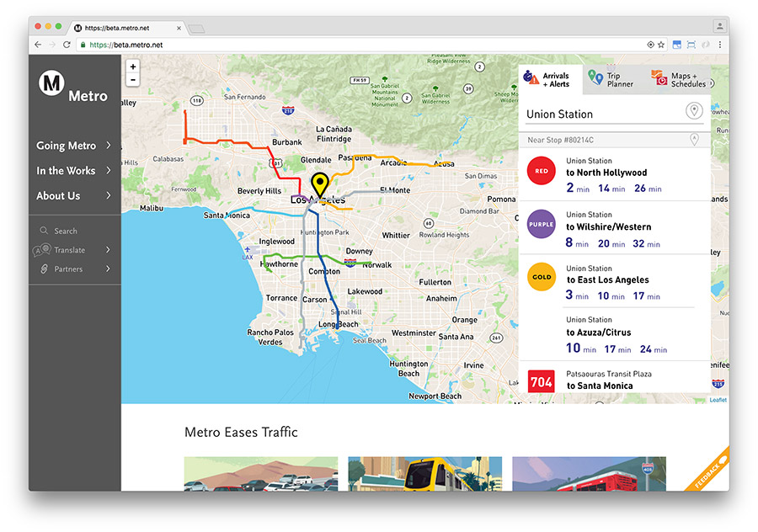Click the 'Metro Eases Traffic' heading
The height and width of the screenshot is (532, 758).
(x=241, y=432)
